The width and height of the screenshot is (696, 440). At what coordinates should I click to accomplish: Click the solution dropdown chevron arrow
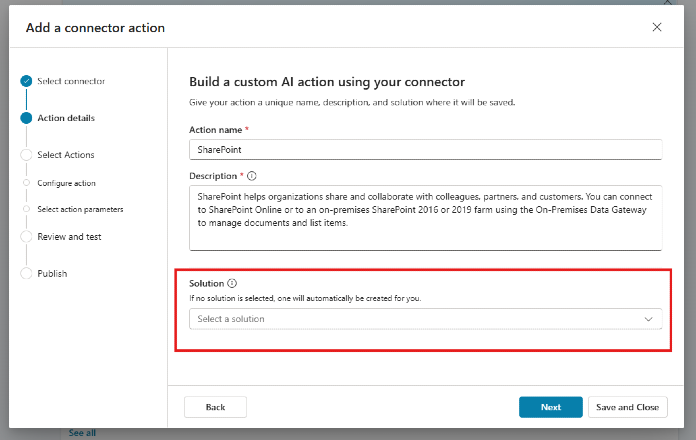(648, 319)
